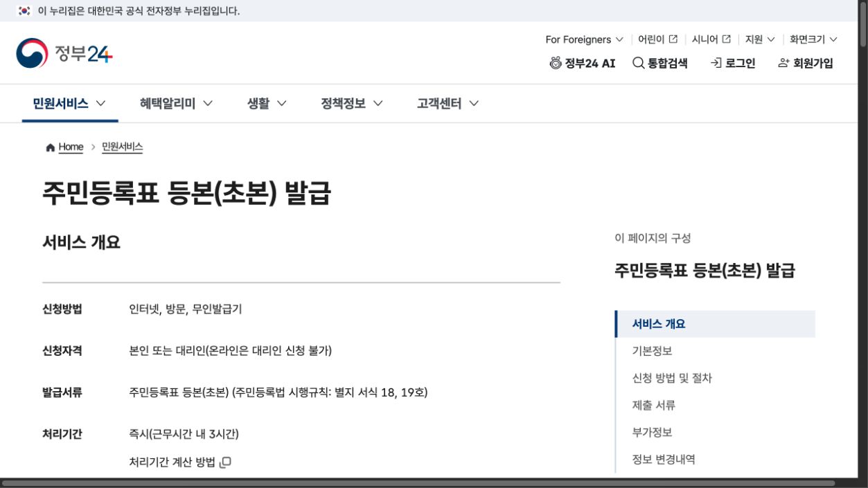Click the 로그인 button text

tap(740, 64)
